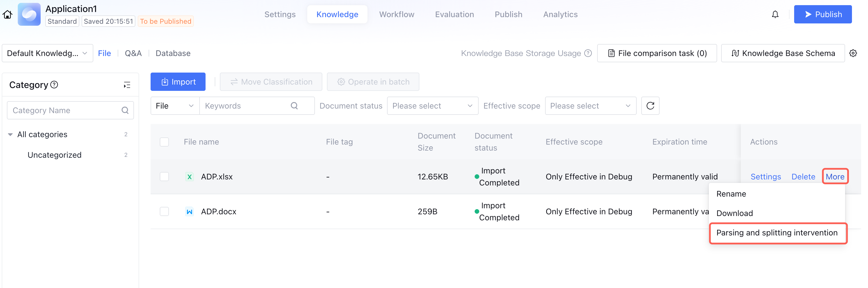The width and height of the screenshot is (868, 288).
Task: Choose Parsing and splitting intervention
Action: pos(777,233)
